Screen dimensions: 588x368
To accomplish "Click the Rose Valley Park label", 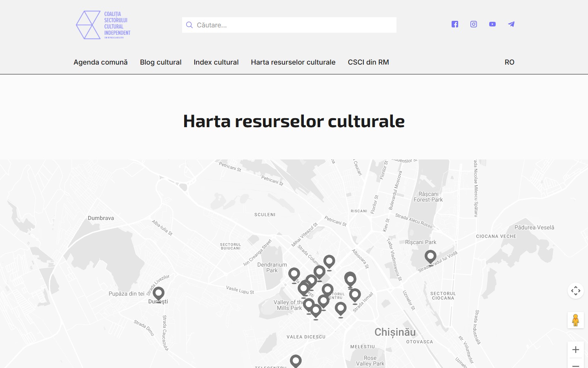I will (370, 361).
